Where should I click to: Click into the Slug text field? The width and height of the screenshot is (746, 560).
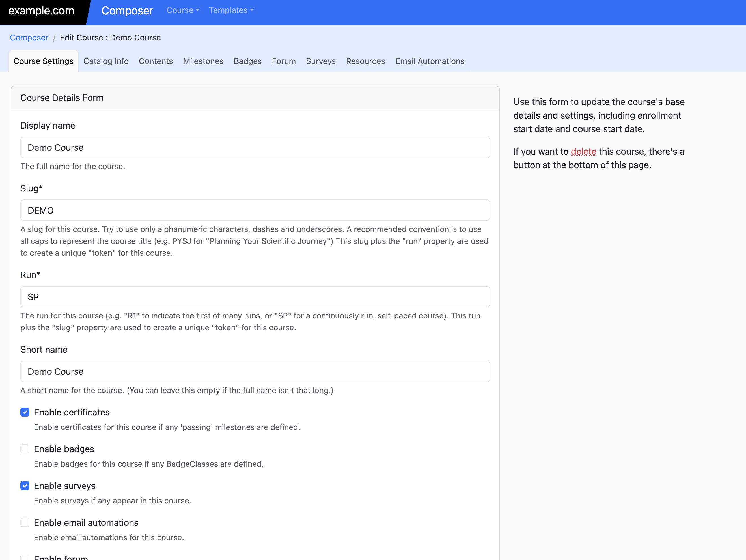point(255,210)
